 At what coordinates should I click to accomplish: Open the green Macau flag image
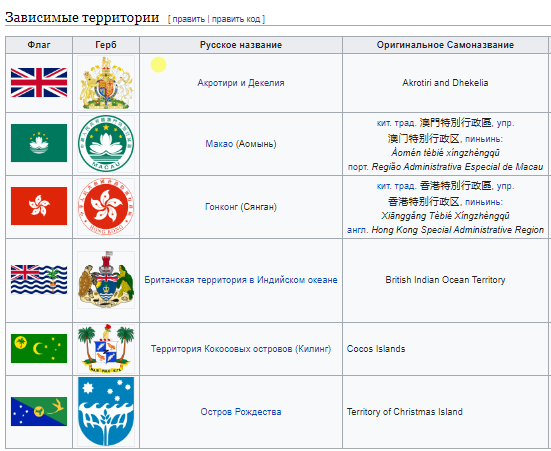point(39,143)
